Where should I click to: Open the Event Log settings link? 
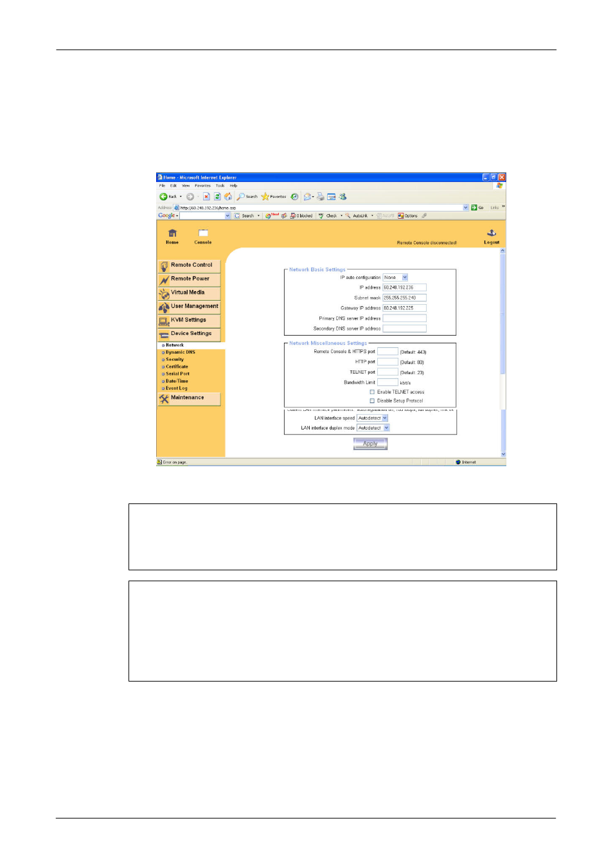177,388
